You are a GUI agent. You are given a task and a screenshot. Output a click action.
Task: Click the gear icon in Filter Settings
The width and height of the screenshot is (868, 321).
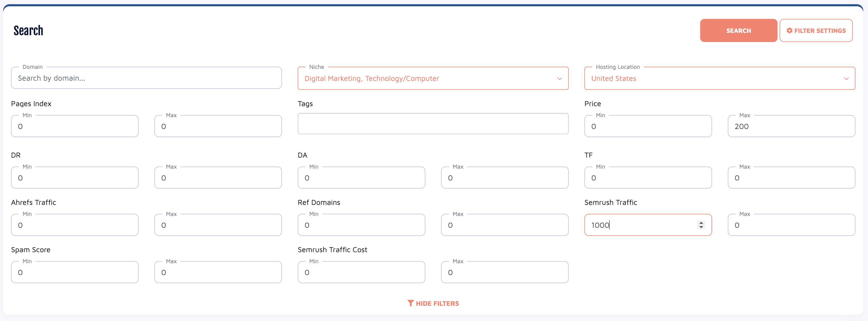pos(789,31)
